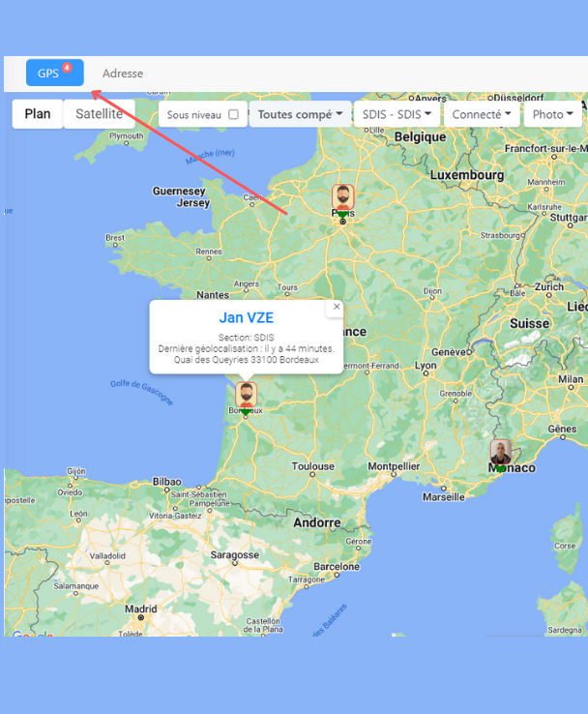Select the photo marker near Monaco
The height and width of the screenshot is (714, 588).
[500, 453]
